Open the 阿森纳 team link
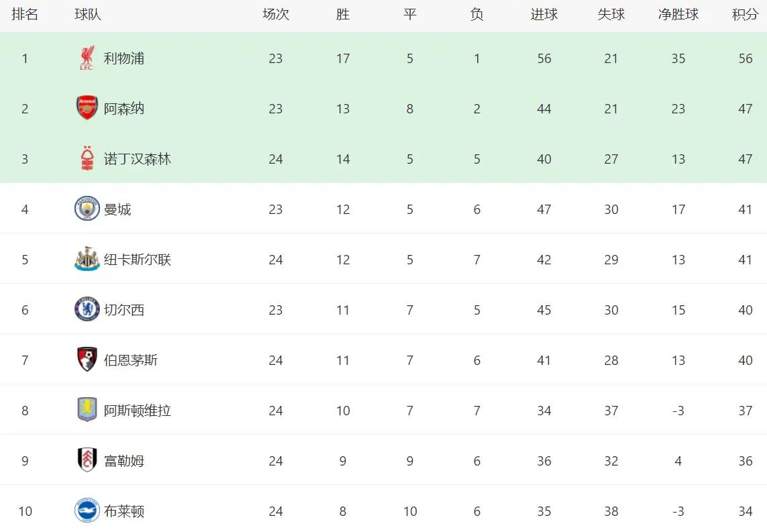This screenshot has width=767, height=532. [x=124, y=109]
